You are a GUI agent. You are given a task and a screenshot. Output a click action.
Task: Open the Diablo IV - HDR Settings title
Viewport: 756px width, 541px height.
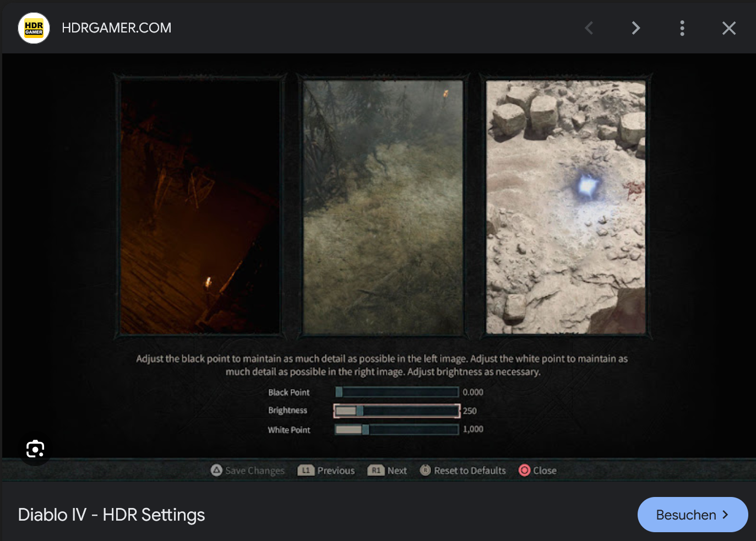[x=111, y=515]
